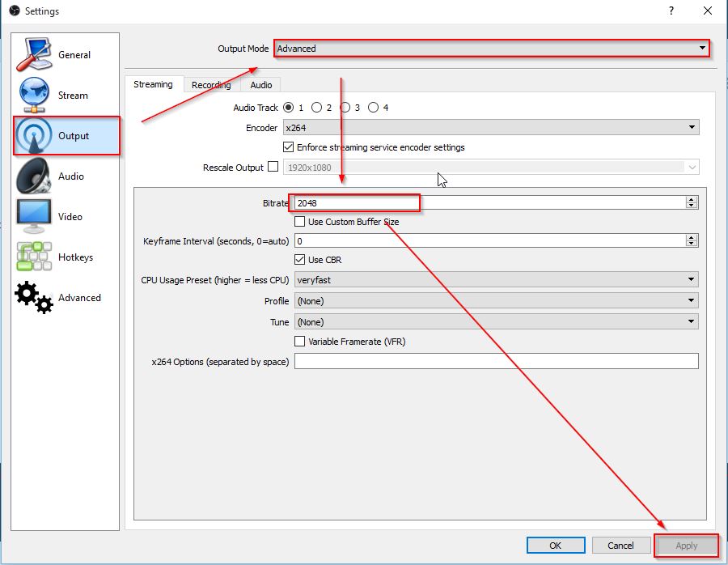Image resolution: width=728 pixels, height=565 pixels.
Task: Go to Stream settings category label
Action: (73, 96)
